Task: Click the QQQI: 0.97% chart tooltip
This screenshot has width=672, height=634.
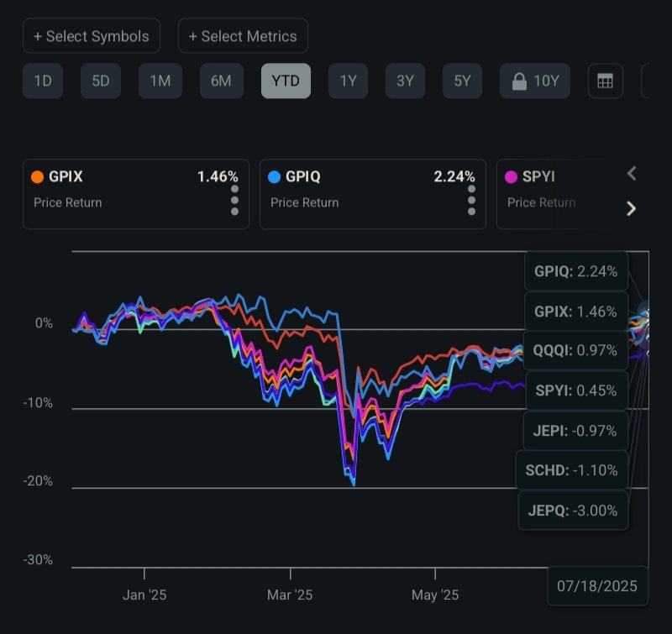Action: coord(575,350)
